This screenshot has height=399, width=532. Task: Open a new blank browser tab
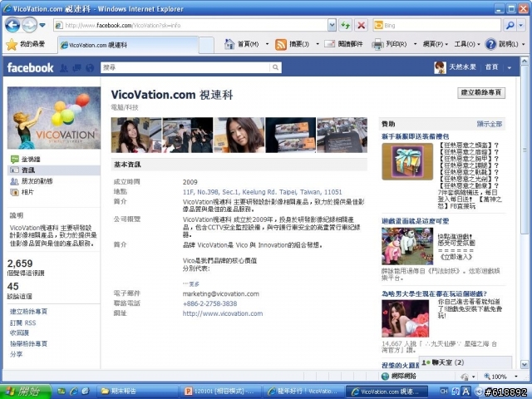pos(206,45)
